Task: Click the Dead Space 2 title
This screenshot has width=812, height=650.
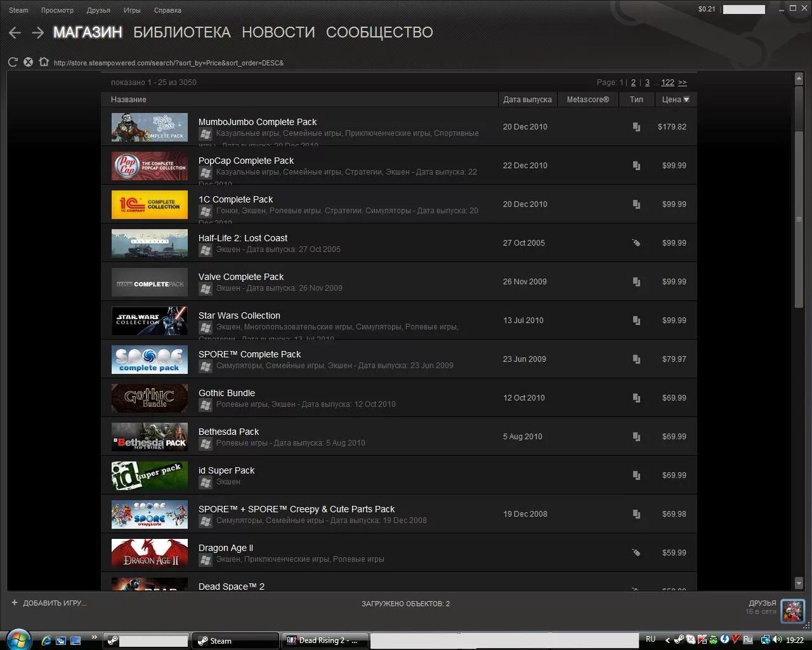Action: pos(232,587)
